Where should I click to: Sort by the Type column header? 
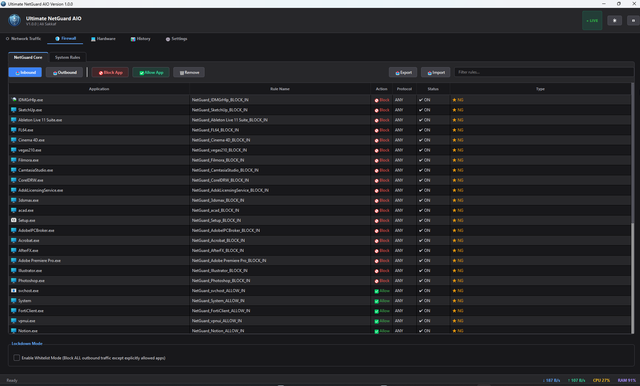click(540, 89)
